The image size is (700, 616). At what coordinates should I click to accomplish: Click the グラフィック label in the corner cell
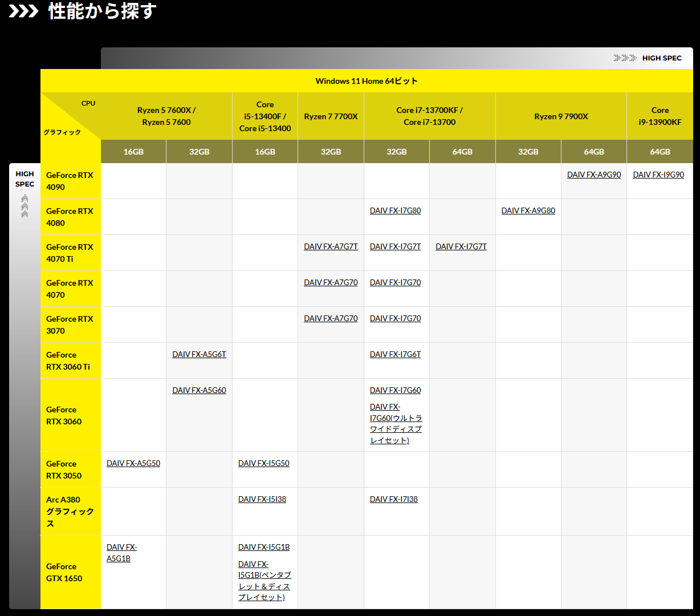62,132
